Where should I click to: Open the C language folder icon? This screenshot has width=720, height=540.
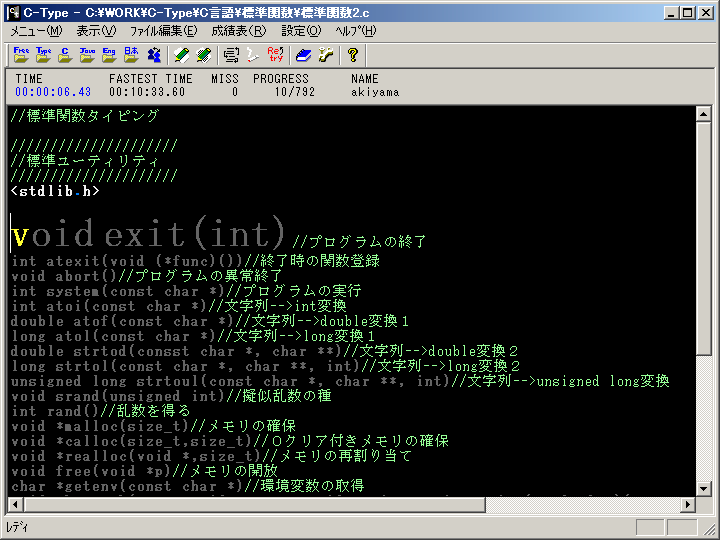(x=65, y=55)
